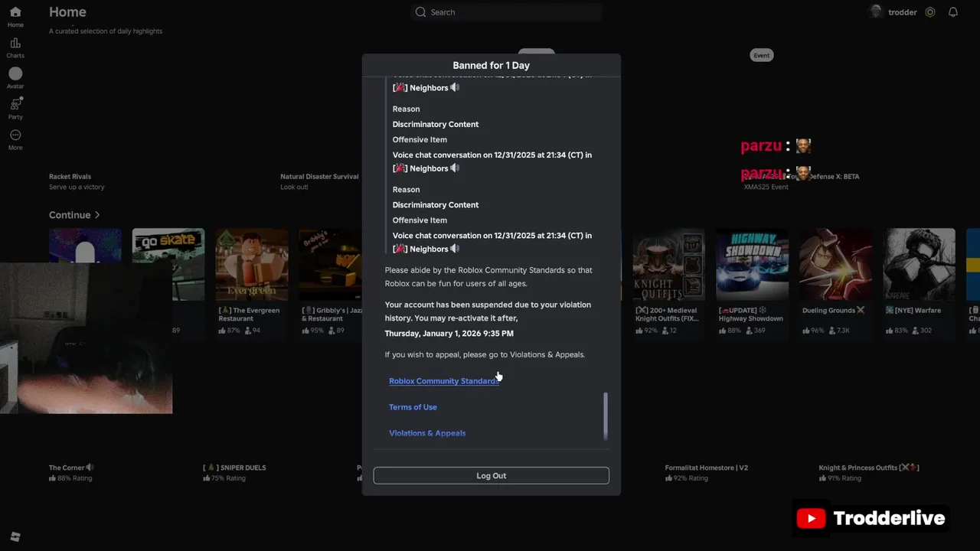Click the reactivation date January 1, 2026 text
Viewport: 980px width, 551px height.
pyautogui.click(x=449, y=334)
